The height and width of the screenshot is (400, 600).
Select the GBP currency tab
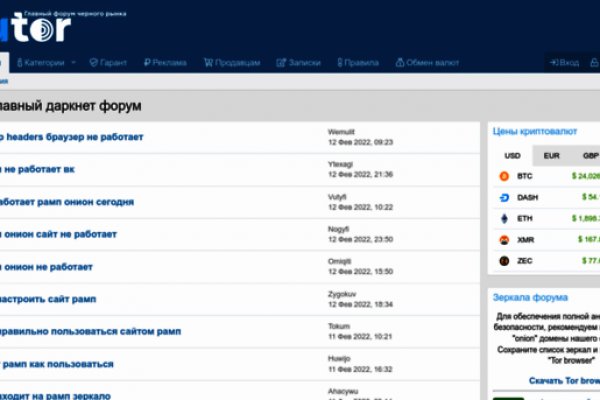[x=590, y=155]
